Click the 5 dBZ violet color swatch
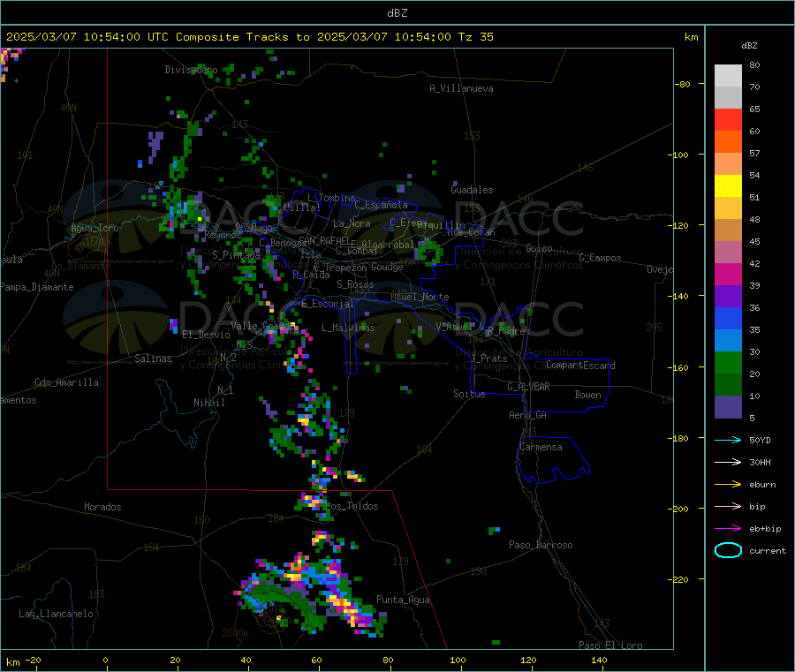Viewport: 795px width, 672px height. point(728,407)
